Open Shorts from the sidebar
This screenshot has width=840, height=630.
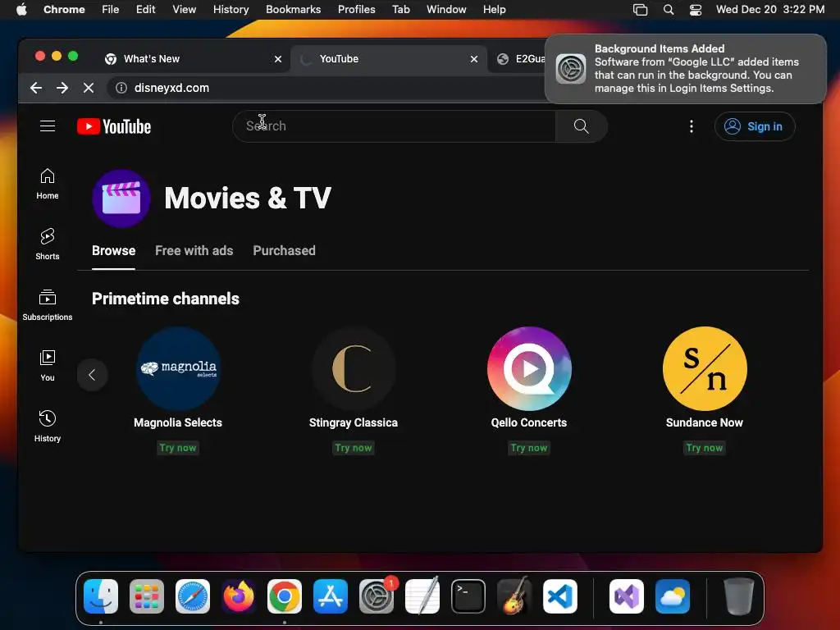coord(48,244)
